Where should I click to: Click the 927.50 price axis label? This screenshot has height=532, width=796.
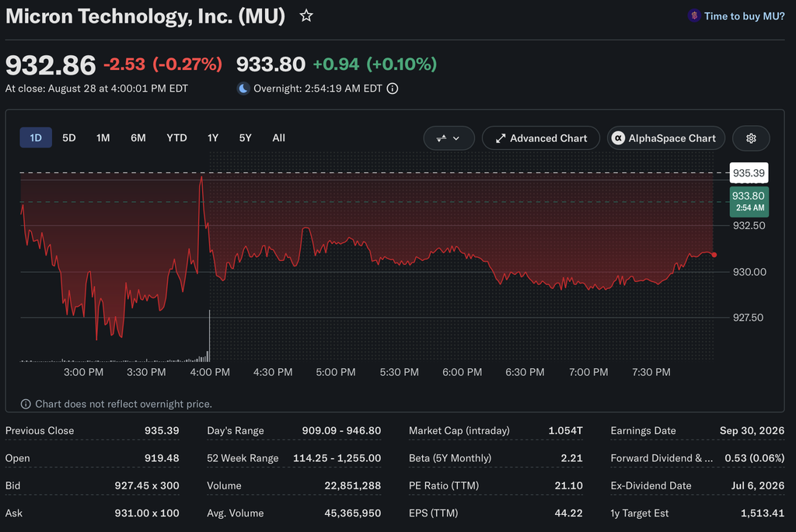(749, 318)
